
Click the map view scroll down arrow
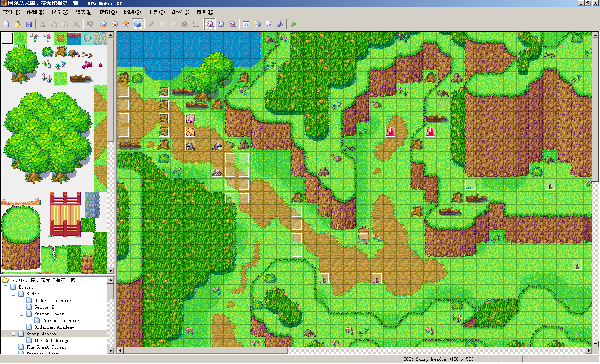tap(595, 344)
